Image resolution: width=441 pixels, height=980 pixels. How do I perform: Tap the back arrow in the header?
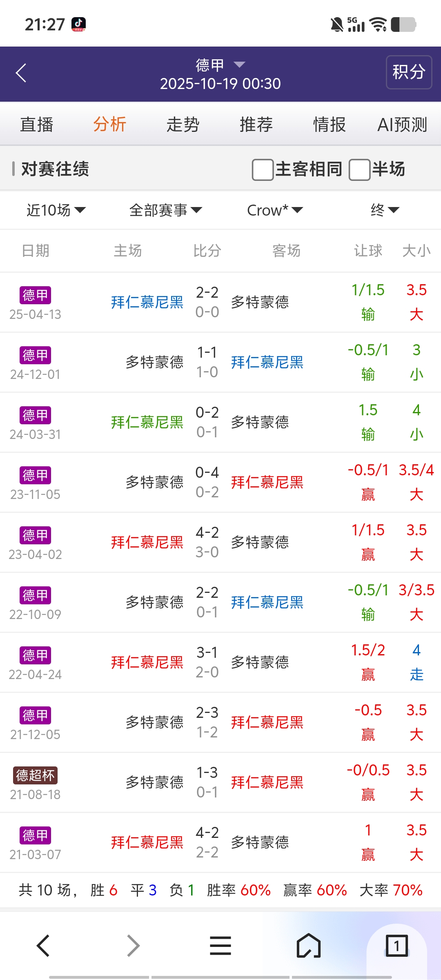coord(21,73)
